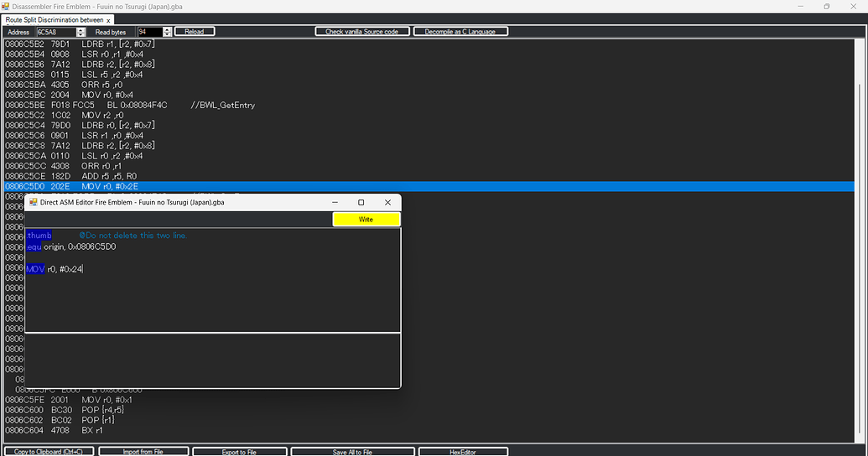Select row 0806C602 POP [r1]
Viewport: 868px width, 456px height.
click(429, 420)
